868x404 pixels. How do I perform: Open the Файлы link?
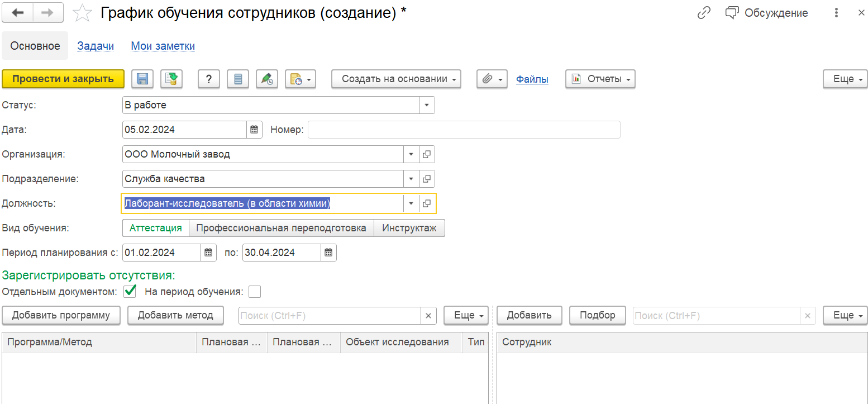click(532, 79)
